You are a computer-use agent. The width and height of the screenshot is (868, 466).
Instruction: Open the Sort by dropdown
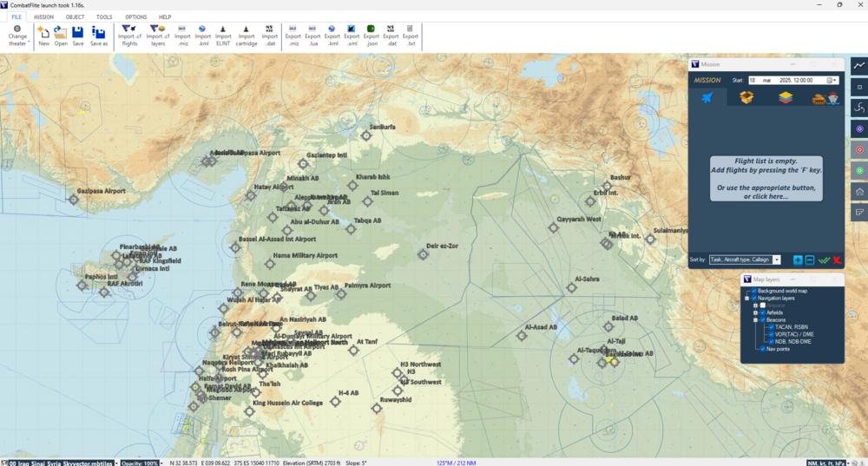(x=777, y=259)
